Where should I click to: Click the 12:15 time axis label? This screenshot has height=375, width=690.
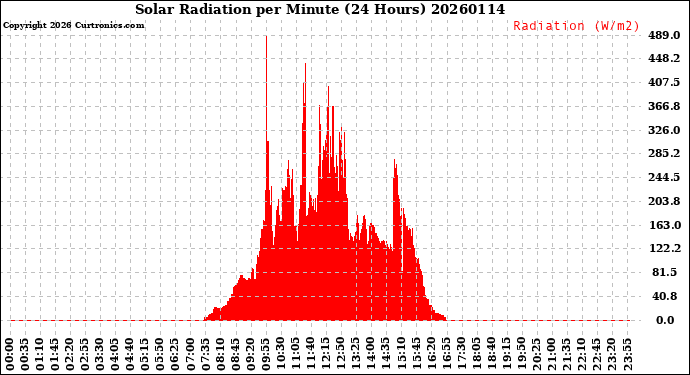pyautogui.click(x=326, y=354)
